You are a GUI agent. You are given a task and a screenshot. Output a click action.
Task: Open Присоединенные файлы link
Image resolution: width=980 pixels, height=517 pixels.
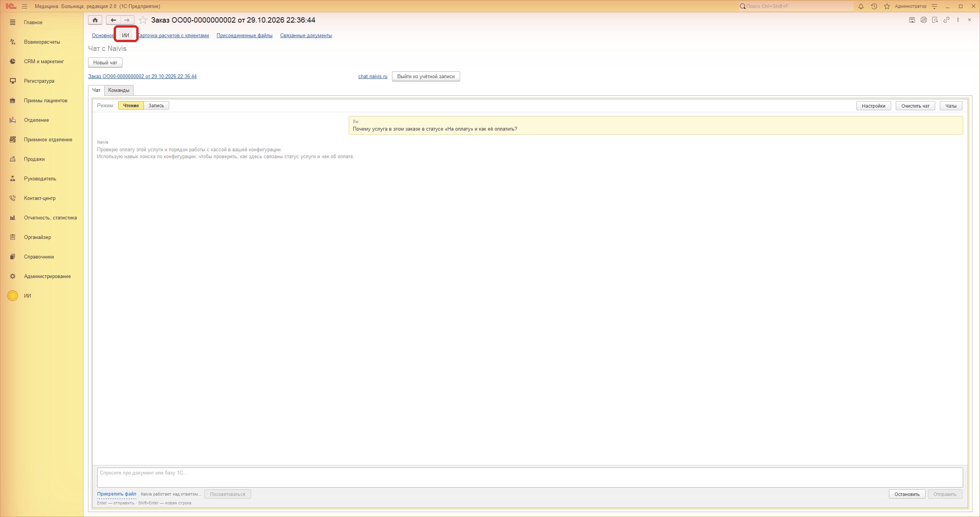point(245,36)
